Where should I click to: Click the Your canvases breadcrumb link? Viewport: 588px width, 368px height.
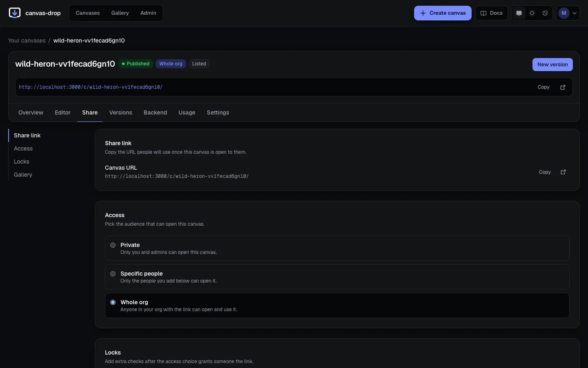pos(27,40)
